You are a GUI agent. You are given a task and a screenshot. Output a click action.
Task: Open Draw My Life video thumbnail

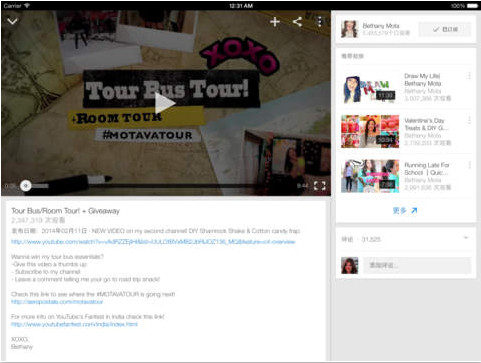[370, 87]
